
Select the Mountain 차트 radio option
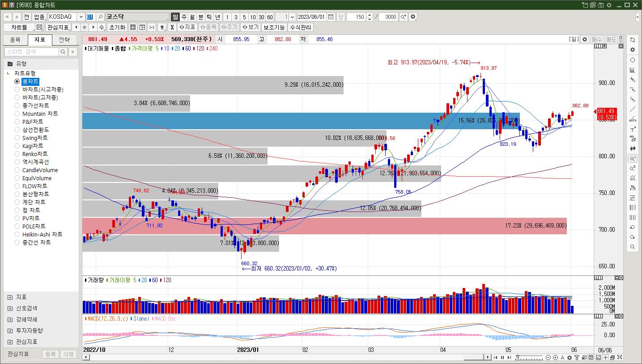point(17,114)
